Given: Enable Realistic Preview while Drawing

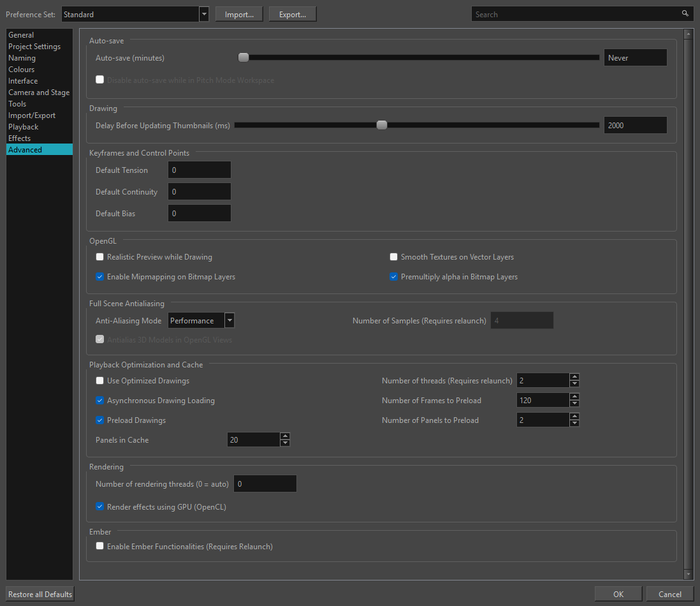Looking at the screenshot, I should tap(99, 257).
